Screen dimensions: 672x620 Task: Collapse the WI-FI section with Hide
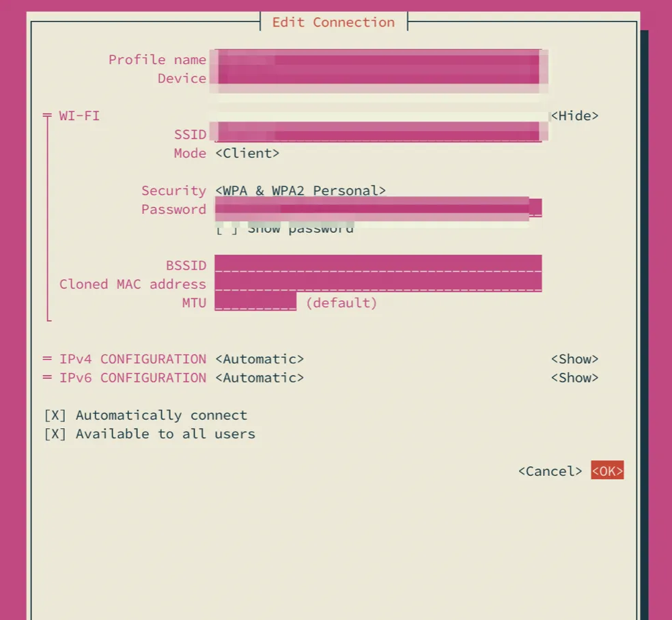[x=574, y=116]
